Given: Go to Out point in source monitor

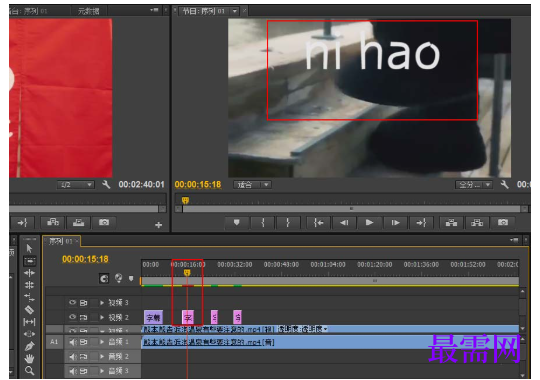Looking at the screenshot, I should coord(22,223).
